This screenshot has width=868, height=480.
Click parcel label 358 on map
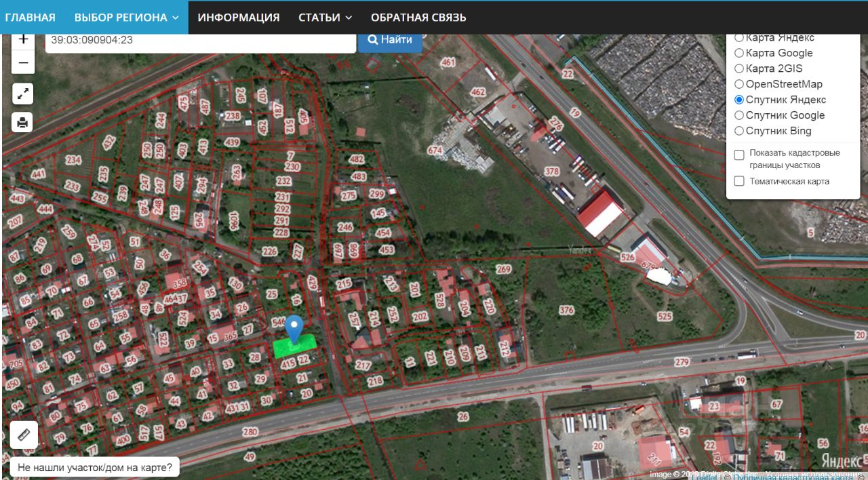(180, 283)
